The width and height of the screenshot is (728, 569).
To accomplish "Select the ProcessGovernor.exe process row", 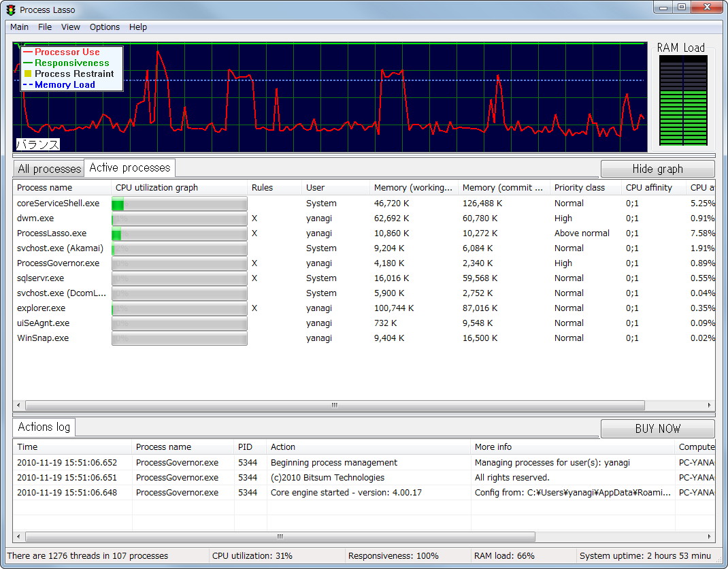I will click(364, 263).
